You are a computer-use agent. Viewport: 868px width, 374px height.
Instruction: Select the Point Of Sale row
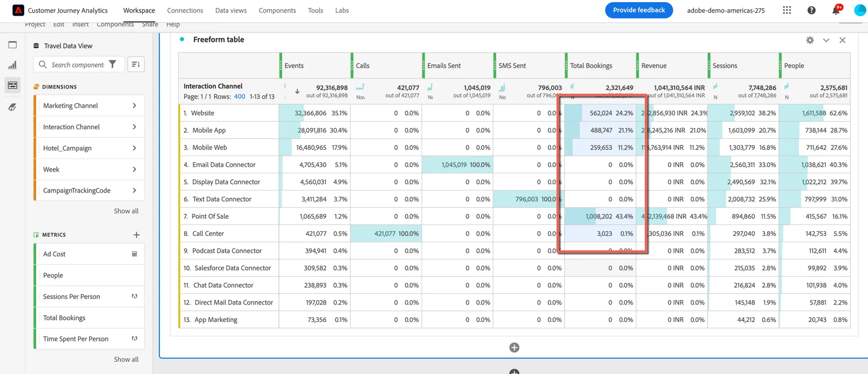[210, 216]
